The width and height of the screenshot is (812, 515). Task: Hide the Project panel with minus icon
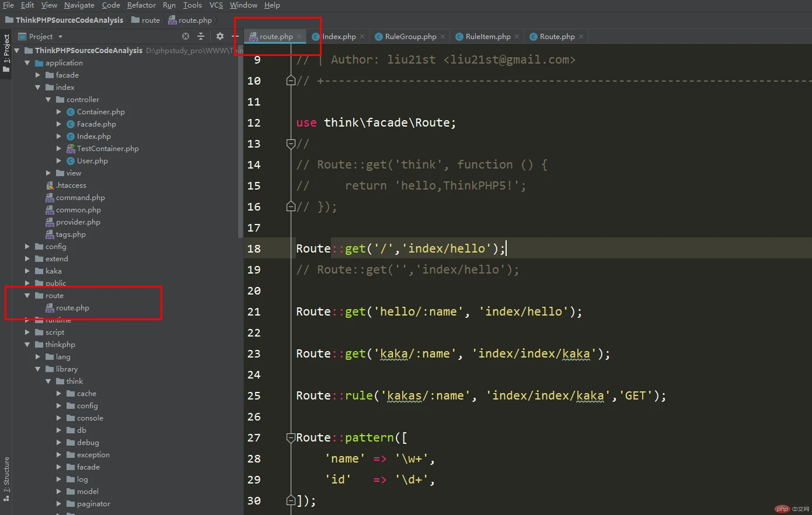click(x=235, y=36)
